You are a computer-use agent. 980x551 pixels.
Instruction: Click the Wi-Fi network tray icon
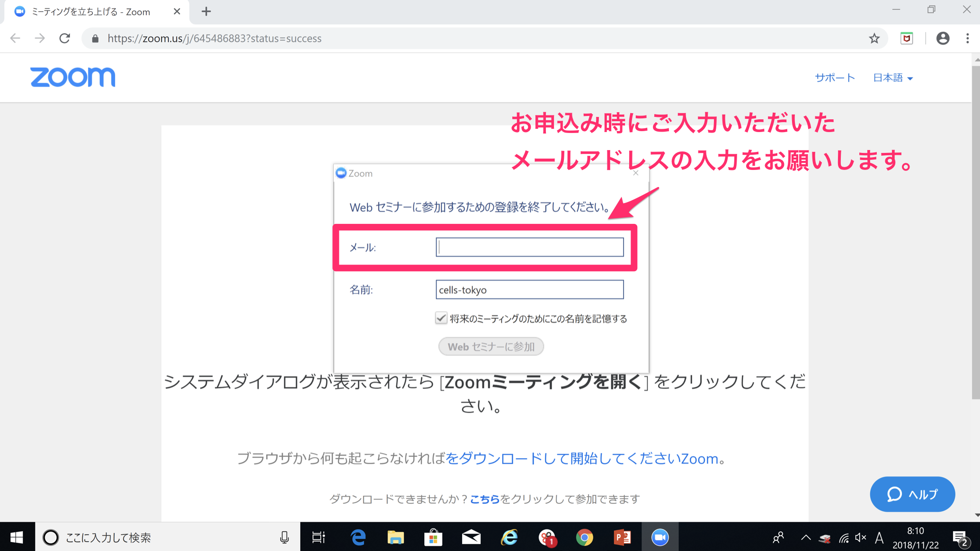coord(844,538)
